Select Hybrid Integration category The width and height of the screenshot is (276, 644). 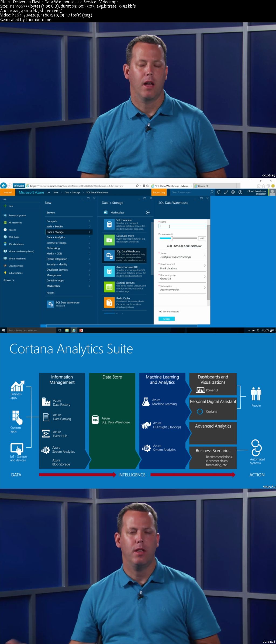pyautogui.click(x=69, y=259)
